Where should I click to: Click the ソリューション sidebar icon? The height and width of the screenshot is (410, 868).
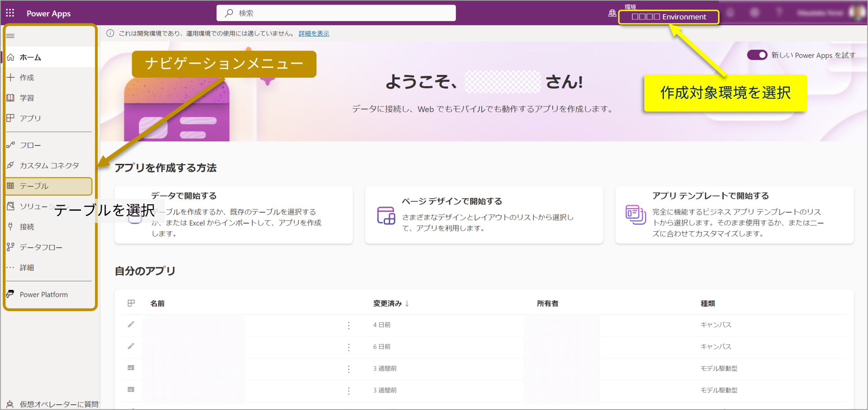click(x=11, y=206)
